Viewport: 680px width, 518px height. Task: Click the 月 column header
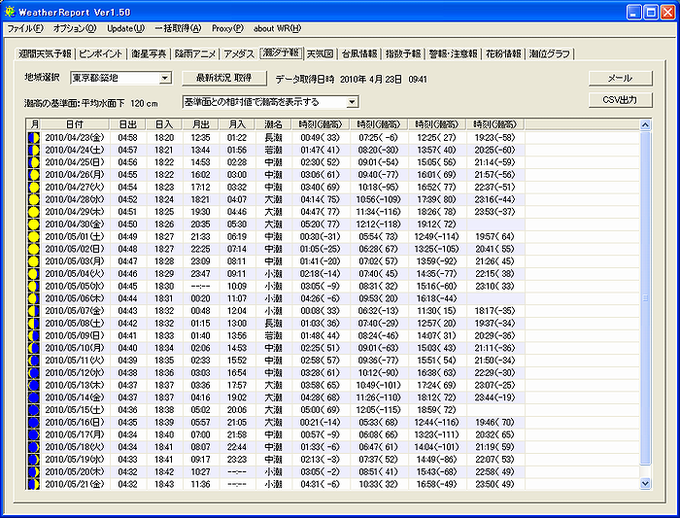[34, 125]
